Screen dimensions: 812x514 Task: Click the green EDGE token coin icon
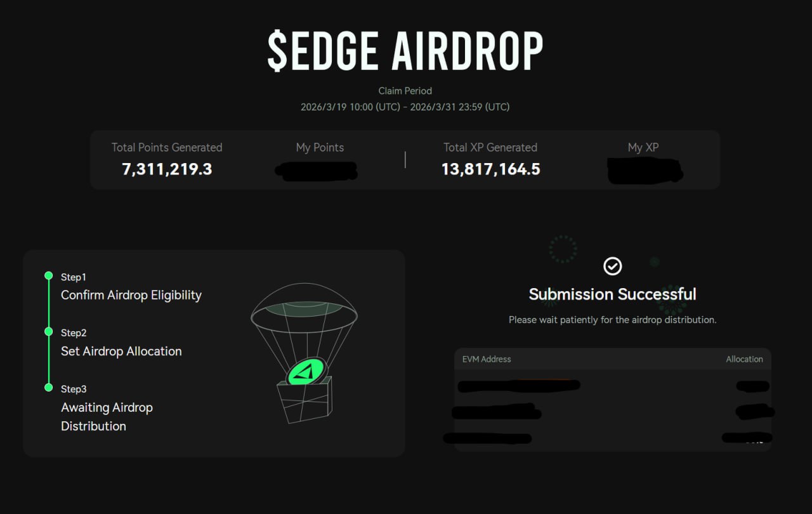(307, 372)
